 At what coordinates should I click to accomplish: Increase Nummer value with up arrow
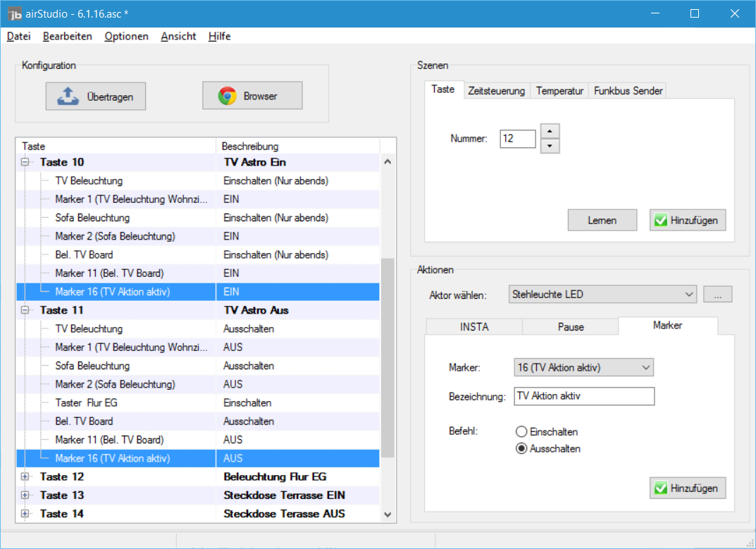550,131
